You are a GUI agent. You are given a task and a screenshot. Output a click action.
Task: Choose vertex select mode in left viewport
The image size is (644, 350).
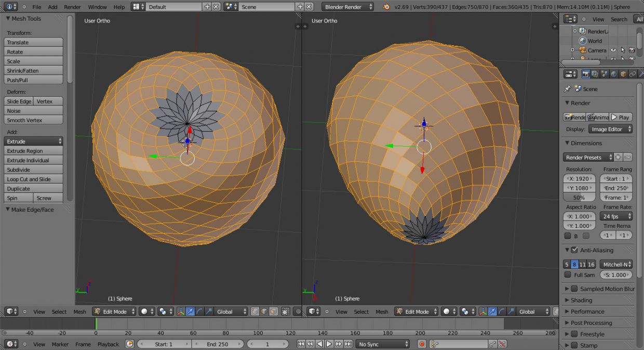point(255,312)
